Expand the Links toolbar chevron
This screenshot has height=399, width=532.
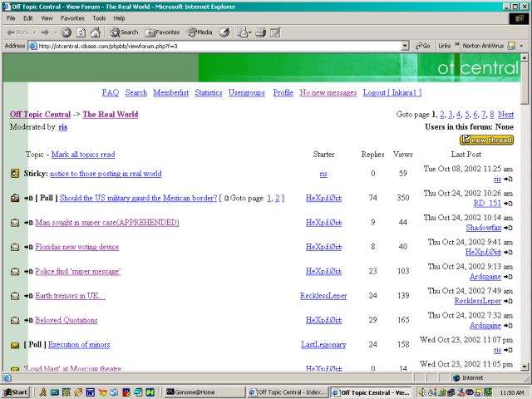click(456, 45)
